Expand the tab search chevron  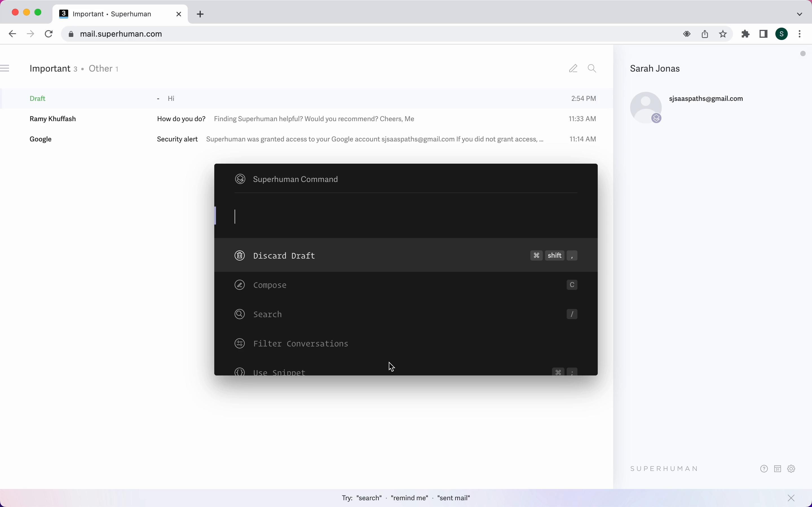[800, 14]
